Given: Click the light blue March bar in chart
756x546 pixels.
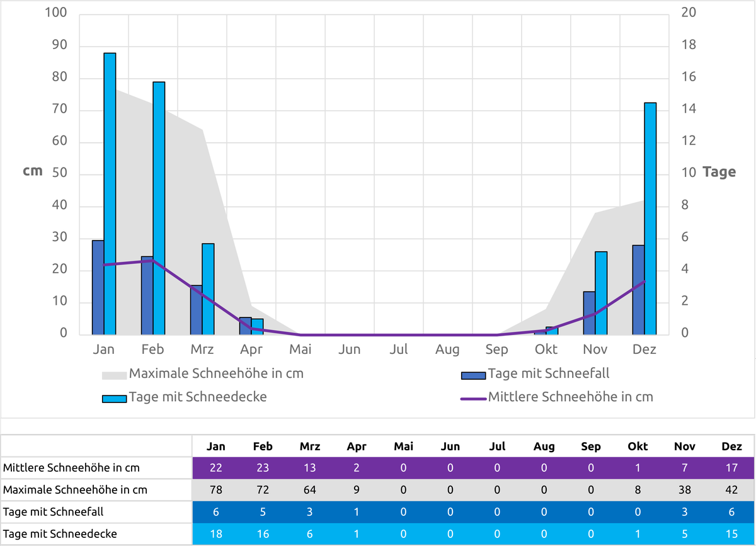Looking at the screenshot, I should (x=208, y=288).
